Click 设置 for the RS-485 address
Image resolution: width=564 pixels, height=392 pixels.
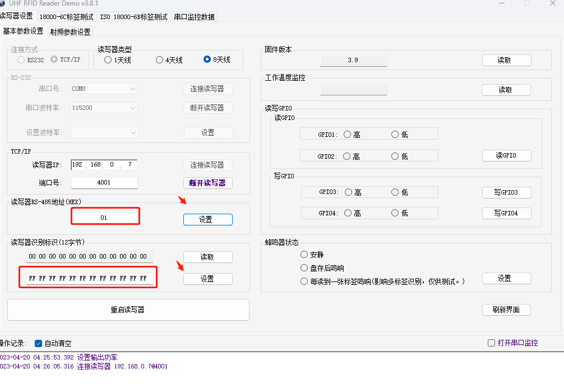coord(208,220)
